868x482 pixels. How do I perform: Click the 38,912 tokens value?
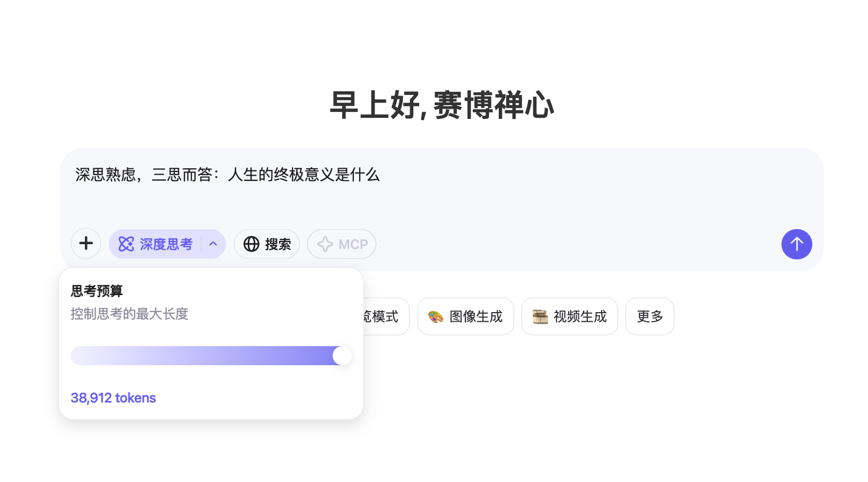tap(113, 398)
